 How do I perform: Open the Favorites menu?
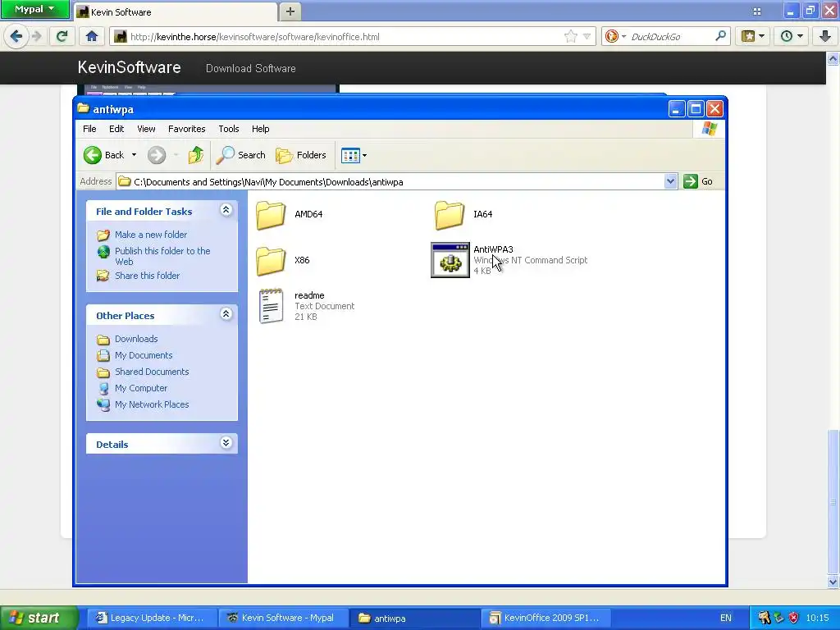186,129
